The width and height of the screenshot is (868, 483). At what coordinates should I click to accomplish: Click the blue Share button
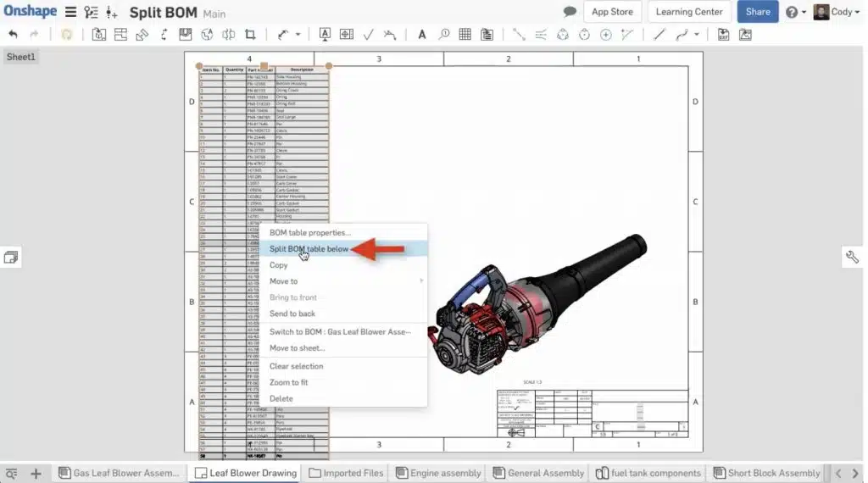pos(757,12)
